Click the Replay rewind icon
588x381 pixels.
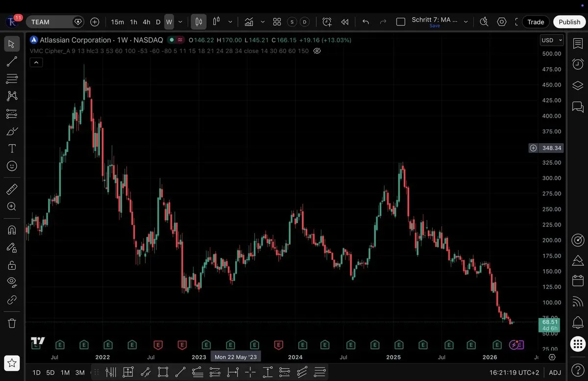(x=345, y=22)
